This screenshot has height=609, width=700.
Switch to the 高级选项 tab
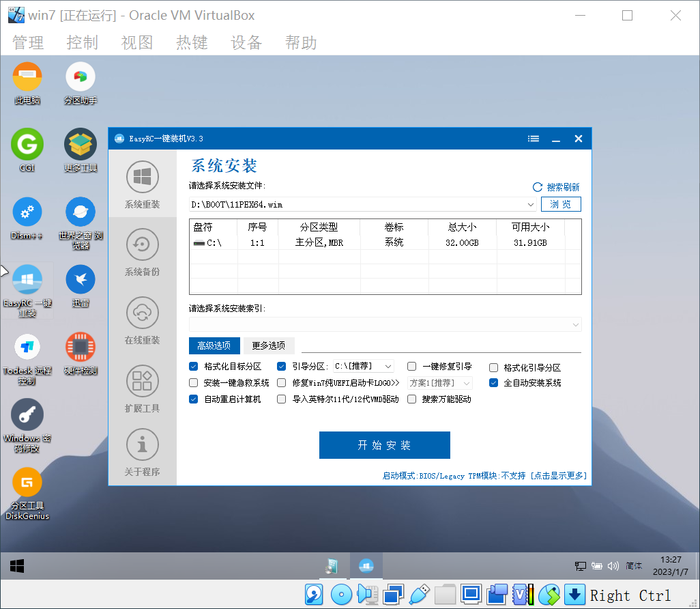(x=214, y=345)
